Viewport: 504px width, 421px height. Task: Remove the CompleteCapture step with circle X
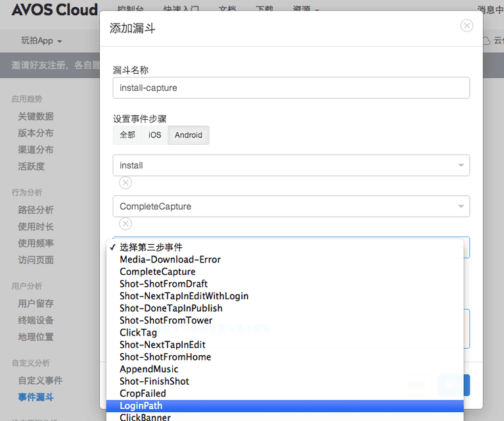click(x=126, y=224)
